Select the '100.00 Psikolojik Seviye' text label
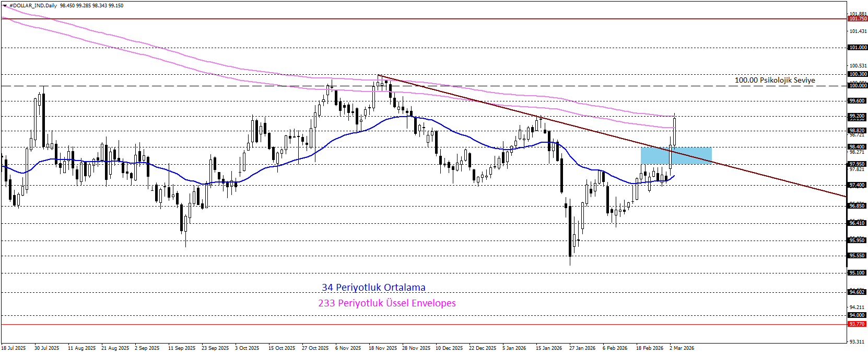Screen dimensions: 868x354 (x=775, y=81)
